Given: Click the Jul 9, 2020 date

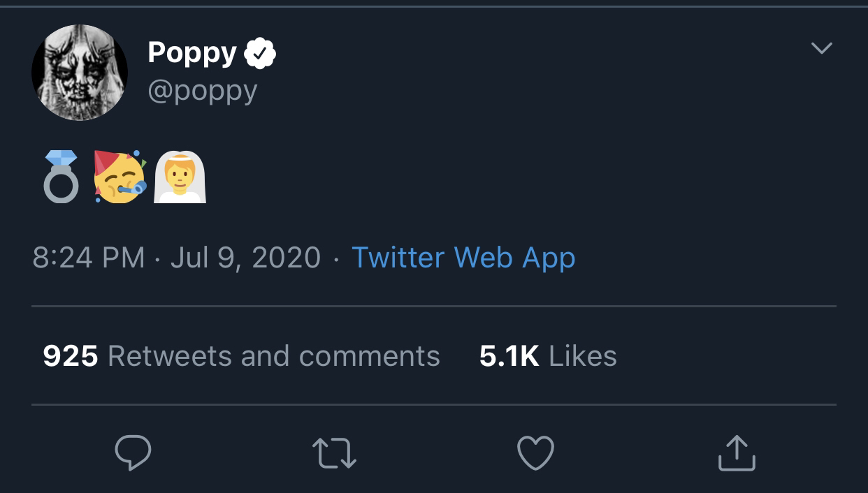Looking at the screenshot, I should point(245,257).
